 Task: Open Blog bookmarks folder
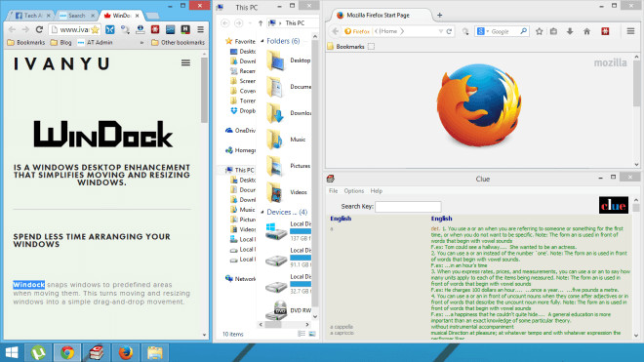click(x=60, y=42)
